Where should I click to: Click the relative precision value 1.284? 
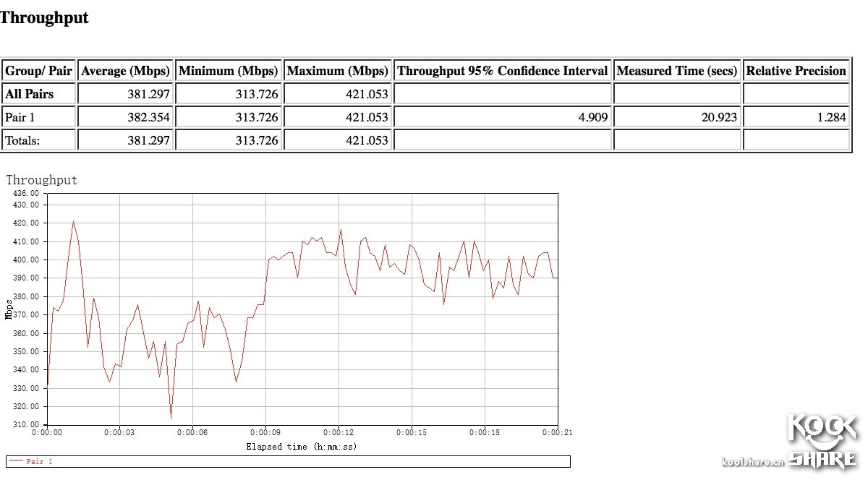pos(832,117)
